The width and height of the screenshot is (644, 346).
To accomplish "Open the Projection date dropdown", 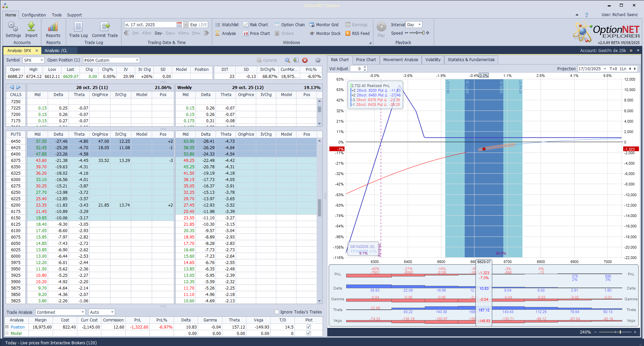I will [605, 69].
